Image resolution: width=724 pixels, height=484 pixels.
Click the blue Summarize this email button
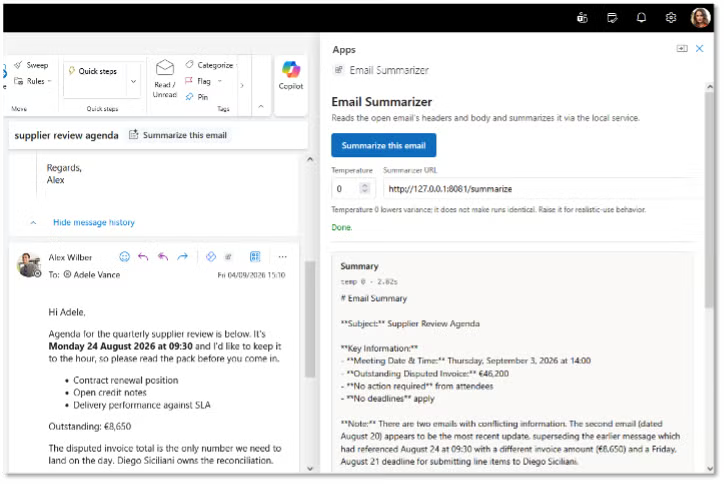point(384,145)
